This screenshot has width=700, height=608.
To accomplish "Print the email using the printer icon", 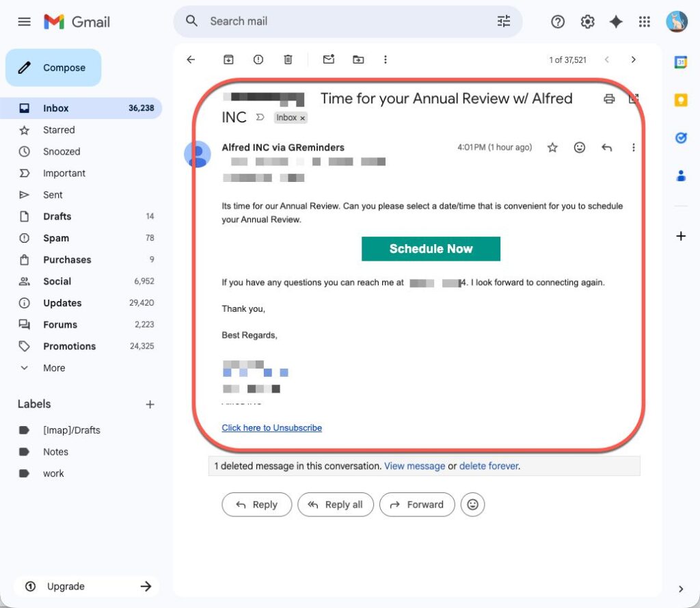I will pos(609,99).
